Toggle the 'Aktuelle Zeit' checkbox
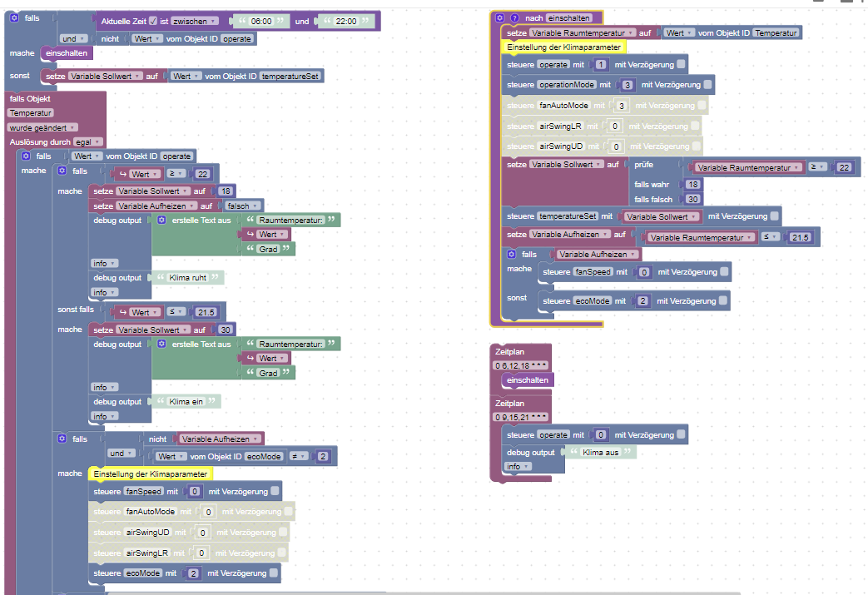Image resolution: width=868 pixels, height=595 pixels. [x=153, y=21]
